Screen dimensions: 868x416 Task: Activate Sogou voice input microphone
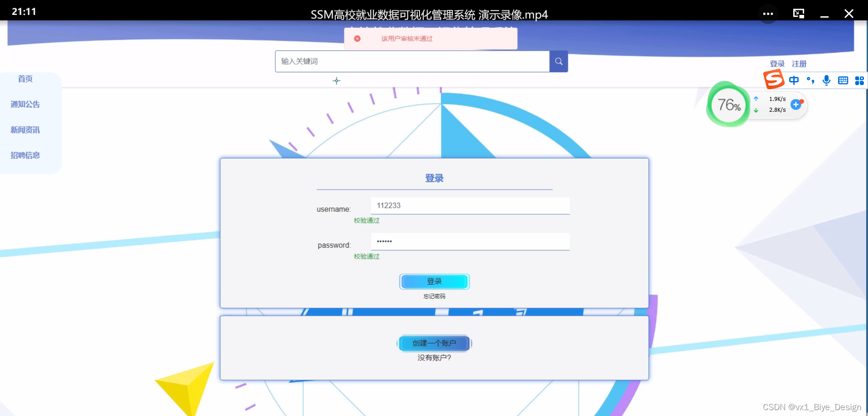826,81
